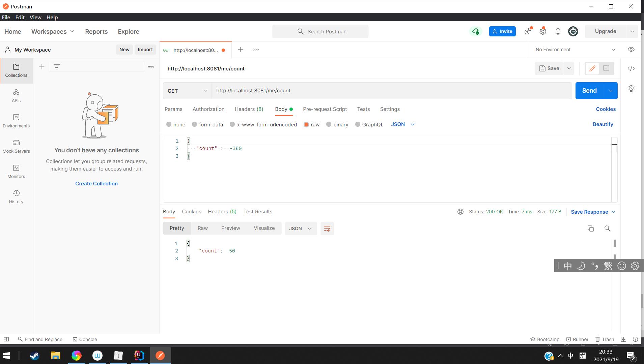
Task: Expand the Save Response dropdown
Action: [x=593, y=212]
